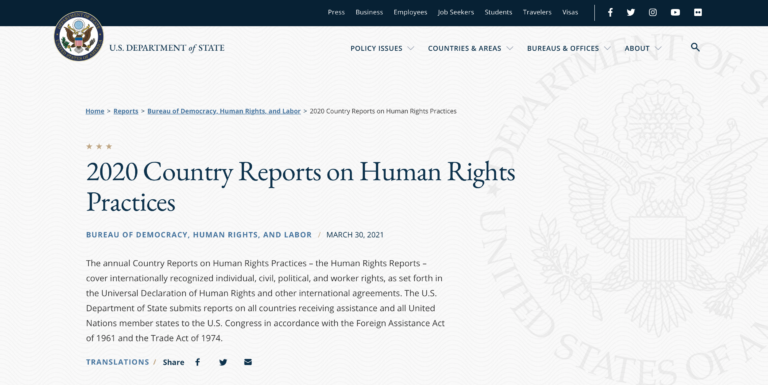Share the report via the Twitter share icon
The height and width of the screenshot is (385, 768).
[223, 362]
